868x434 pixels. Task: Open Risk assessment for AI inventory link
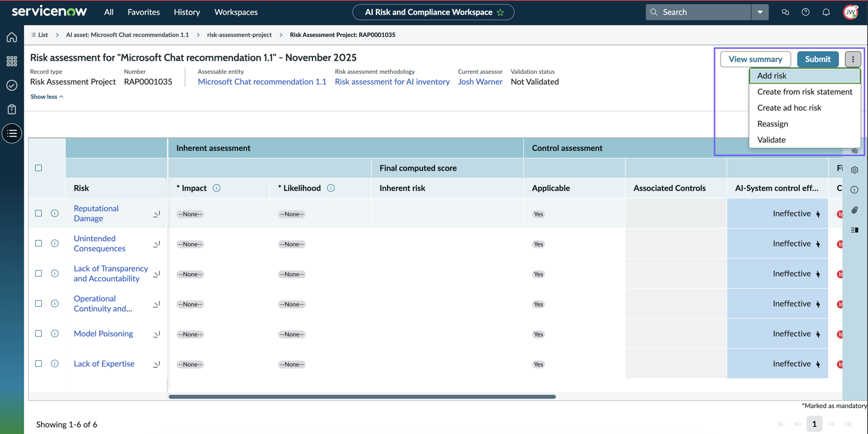click(x=392, y=82)
